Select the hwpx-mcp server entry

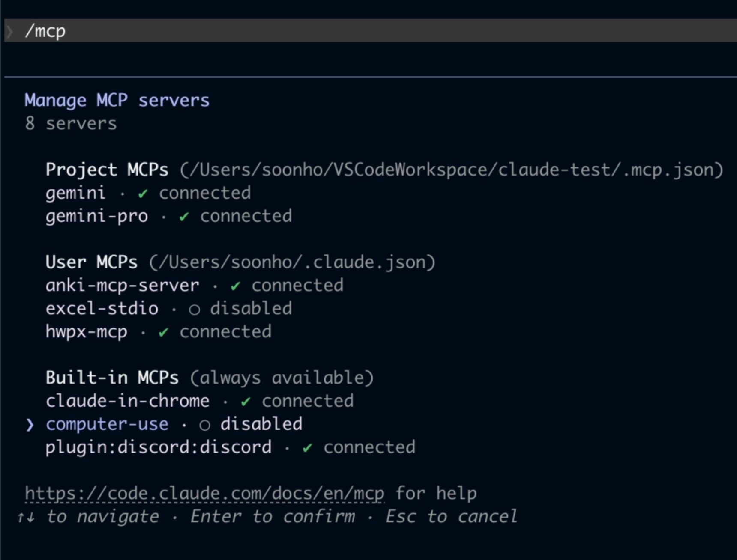pyautogui.click(x=159, y=332)
